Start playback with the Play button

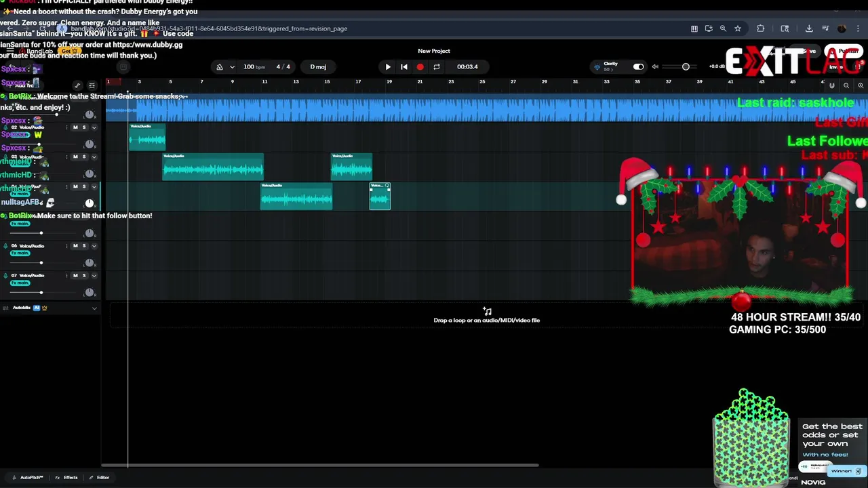pyautogui.click(x=388, y=66)
